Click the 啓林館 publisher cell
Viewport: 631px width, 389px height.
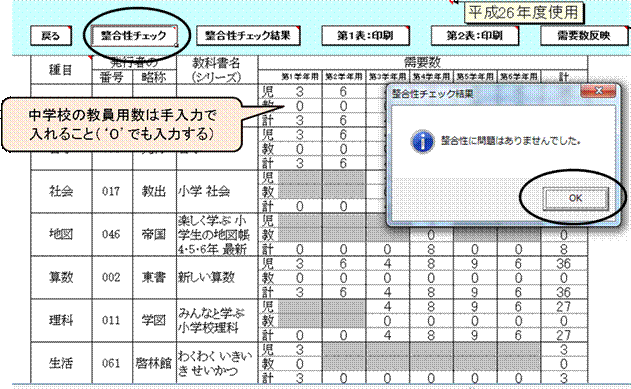(154, 363)
